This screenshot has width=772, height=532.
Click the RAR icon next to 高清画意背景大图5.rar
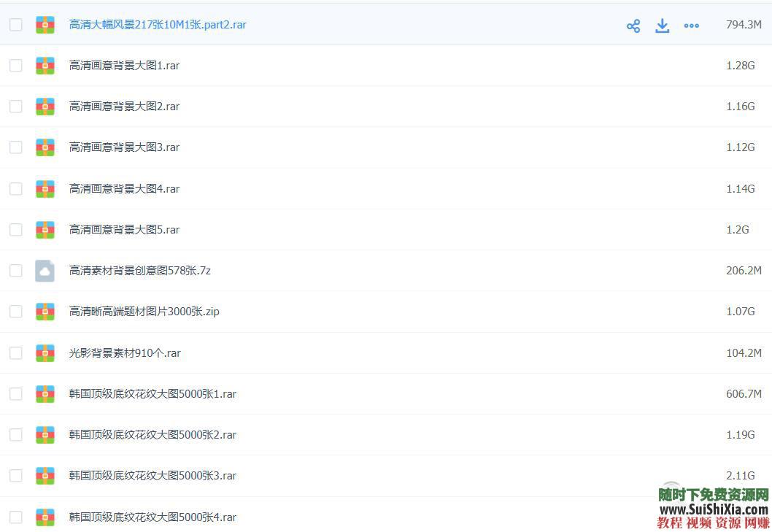pos(45,229)
